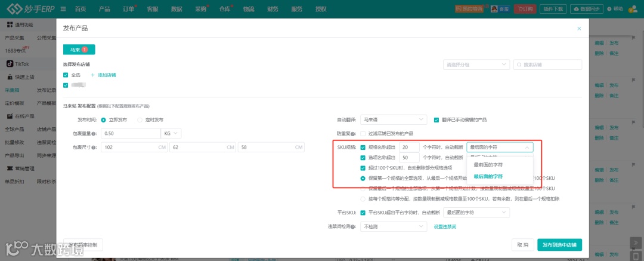Click the 妙手ERP logo
Image resolution: width=644 pixels, height=261 pixels.
pos(32,8)
